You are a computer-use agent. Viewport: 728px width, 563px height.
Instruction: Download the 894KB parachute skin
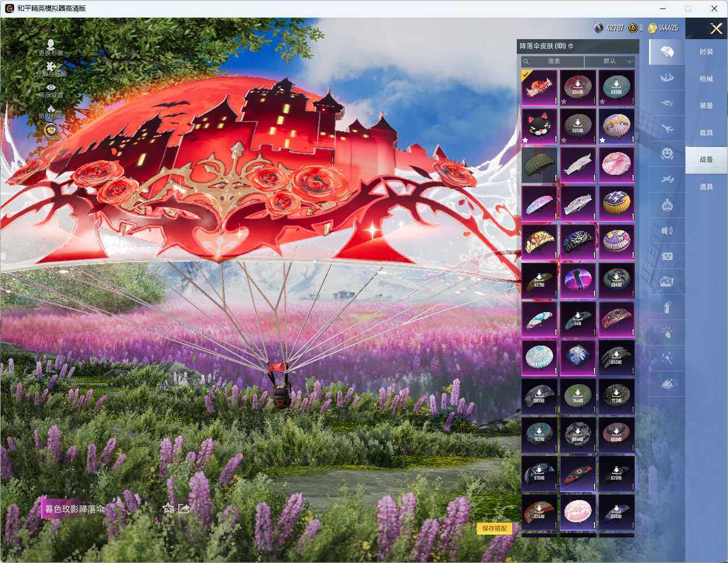coord(578,87)
